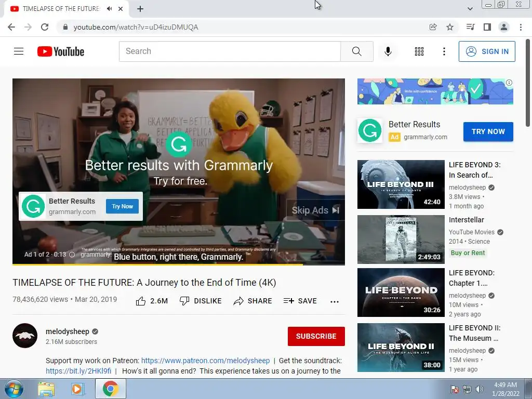532x399 pixels.
Task: Click Try Now in video ad overlay
Action: (122, 206)
